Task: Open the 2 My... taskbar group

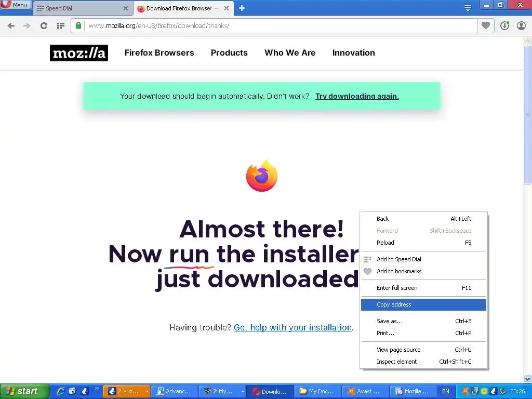Action: click(x=219, y=391)
